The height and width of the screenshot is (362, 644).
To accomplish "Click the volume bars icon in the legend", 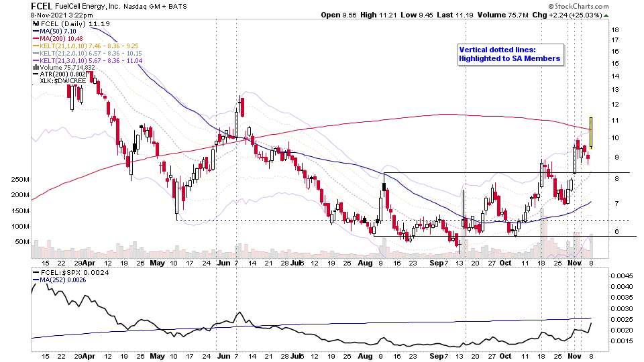I will pyautogui.click(x=36, y=67).
